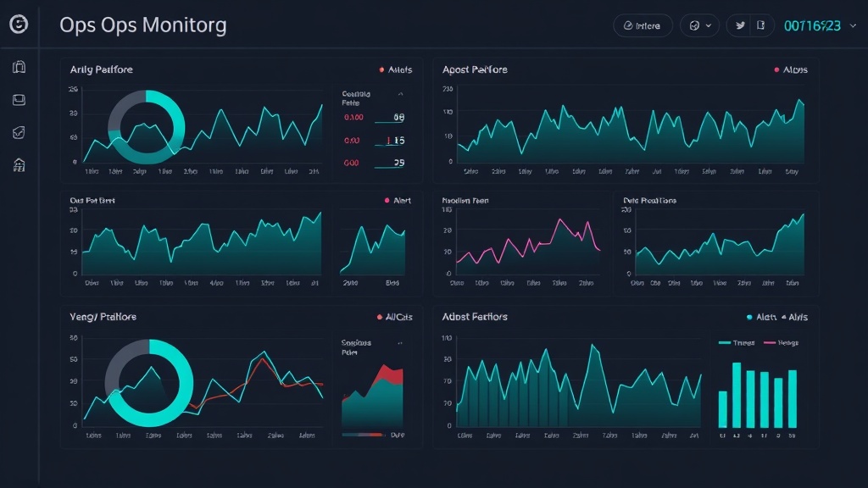
Task: Click the Adost Farfiors panel heading
Action: pos(475,317)
